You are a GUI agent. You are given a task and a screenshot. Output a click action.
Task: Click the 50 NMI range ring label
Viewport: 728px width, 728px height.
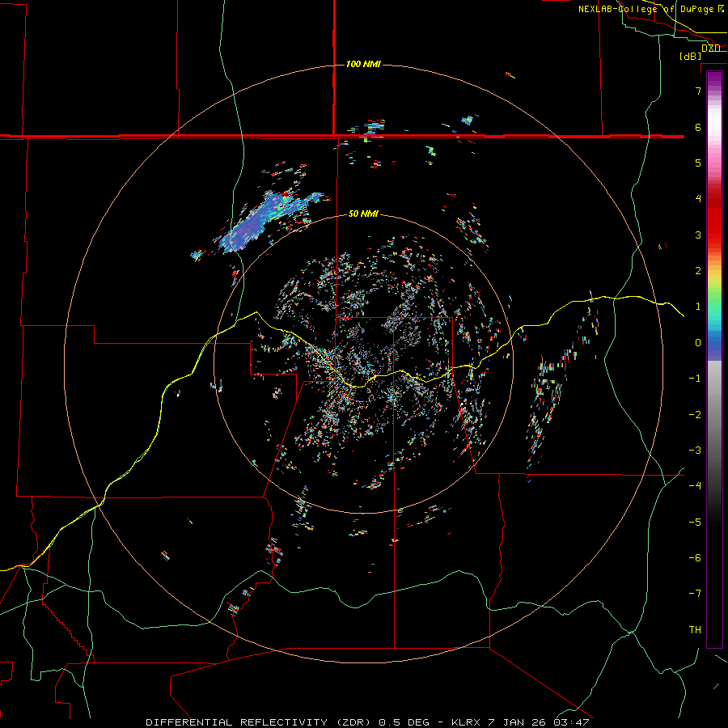pyautogui.click(x=363, y=214)
